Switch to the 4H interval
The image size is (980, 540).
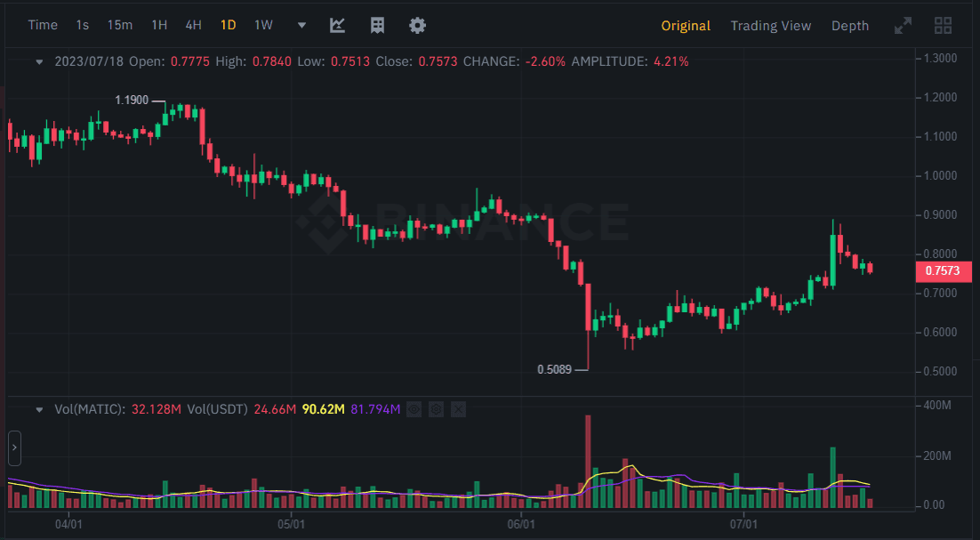(x=193, y=25)
